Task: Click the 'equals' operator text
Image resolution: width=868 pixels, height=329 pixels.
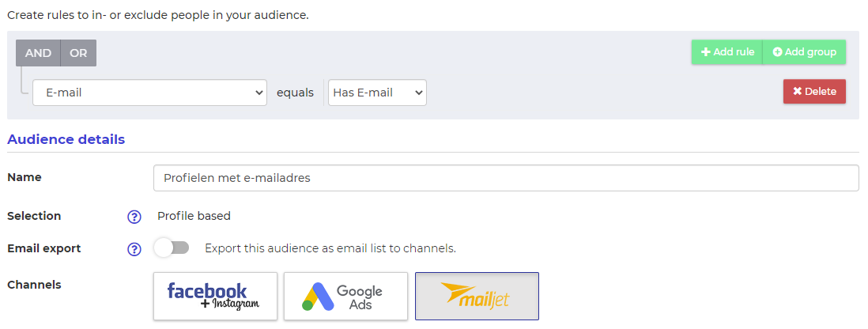Action: tap(295, 93)
